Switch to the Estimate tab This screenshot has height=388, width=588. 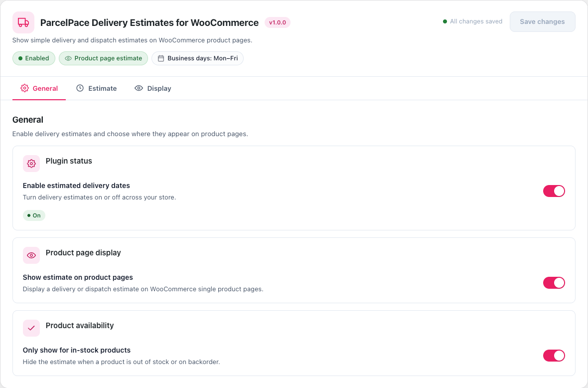coord(96,88)
